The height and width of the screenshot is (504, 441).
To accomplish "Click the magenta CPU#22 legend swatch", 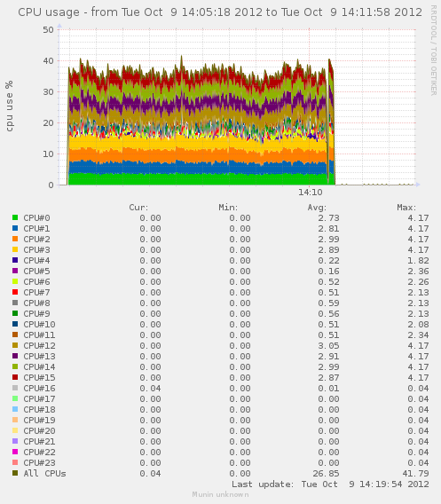I will coord(15,452).
